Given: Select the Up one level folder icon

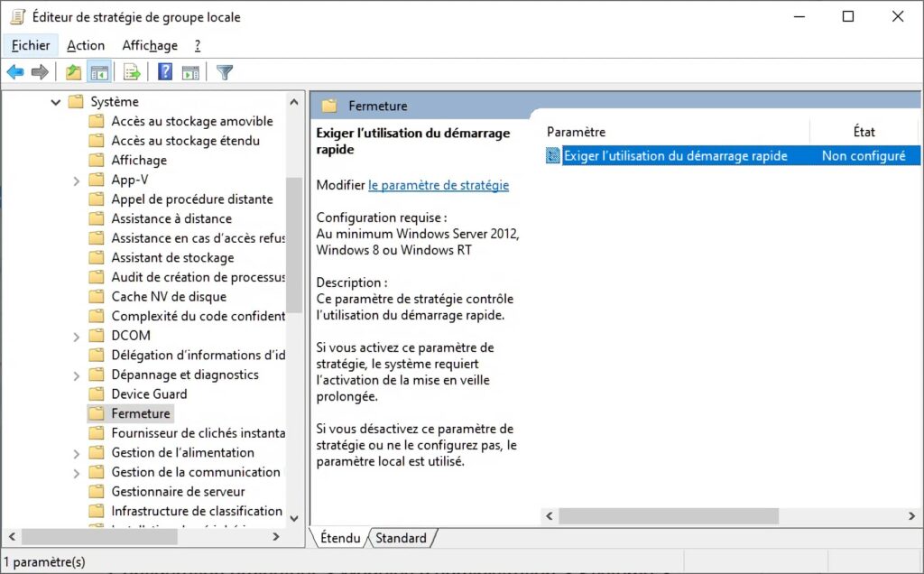Looking at the screenshot, I should tap(72, 71).
